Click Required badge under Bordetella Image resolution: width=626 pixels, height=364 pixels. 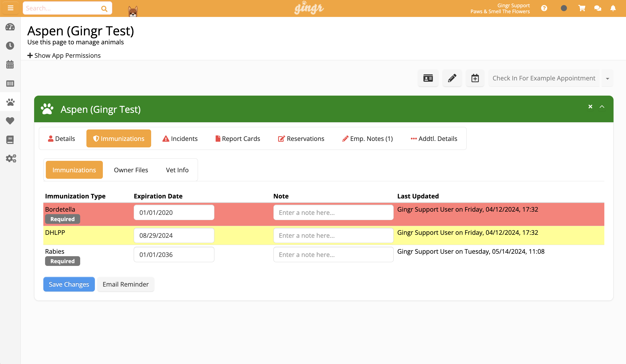pyautogui.click(x=63, y=219)
